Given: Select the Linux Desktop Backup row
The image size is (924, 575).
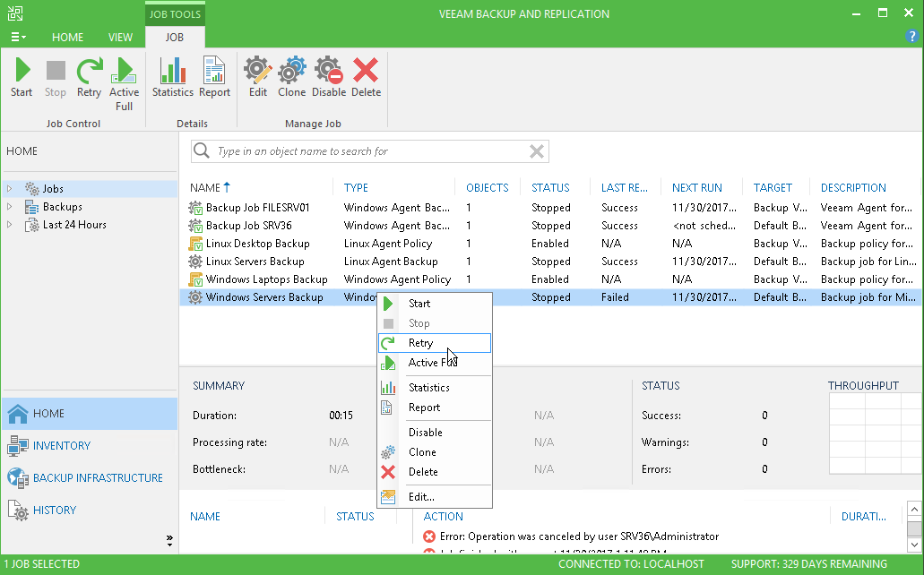Looking at the screenshot, I should click(x=549, y=244).
